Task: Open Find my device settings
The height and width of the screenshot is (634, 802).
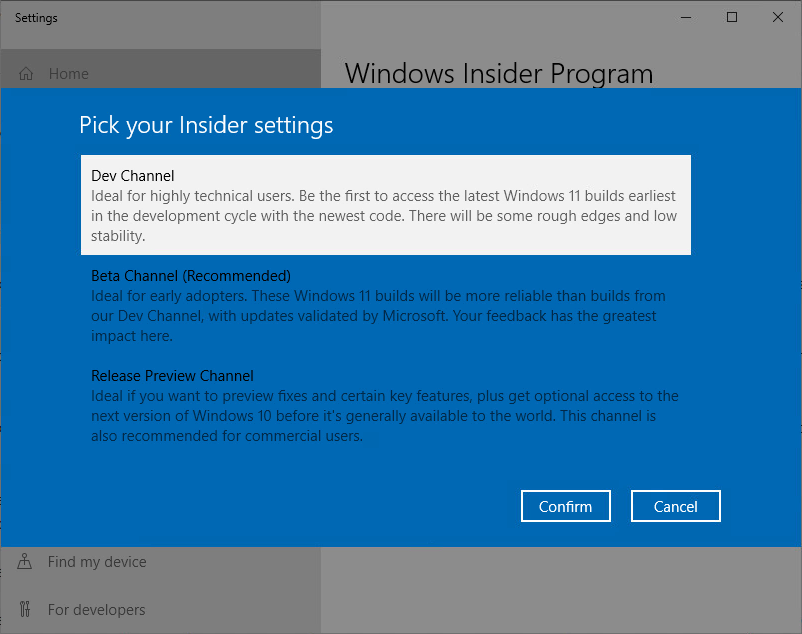Action: point(97,561)
